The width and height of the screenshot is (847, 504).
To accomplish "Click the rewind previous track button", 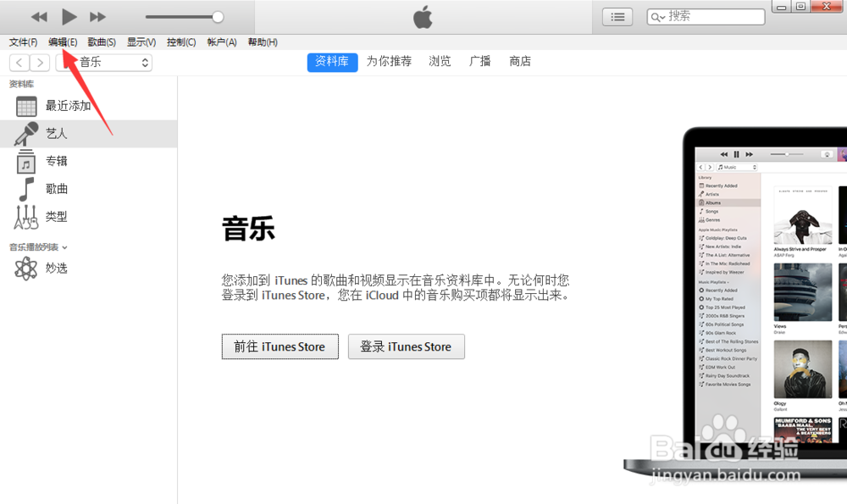I will click(39, 17).
